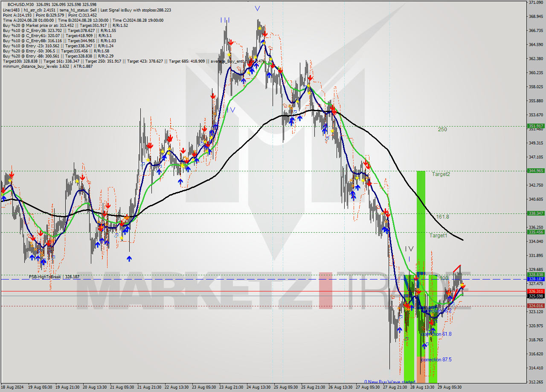Click the line starting Point A:314.193
Image resolution: width=546 pixels, height=392 pixels.
click(50, 15)
